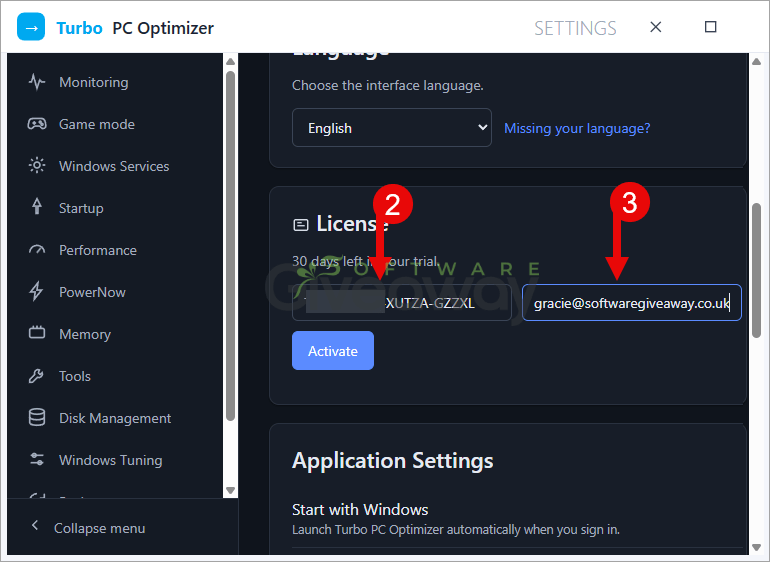Click Choose the interface language text
770x562 pixels.
point(388,85)
